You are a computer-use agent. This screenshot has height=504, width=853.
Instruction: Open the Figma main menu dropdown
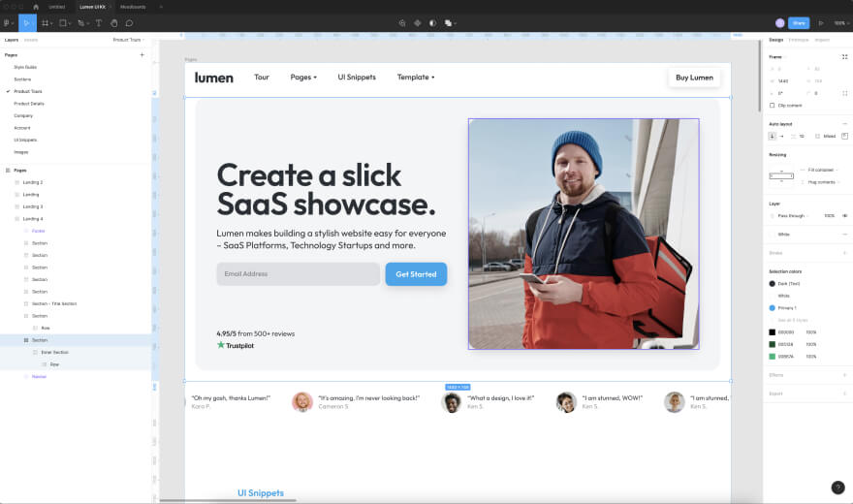pos(9,22)
